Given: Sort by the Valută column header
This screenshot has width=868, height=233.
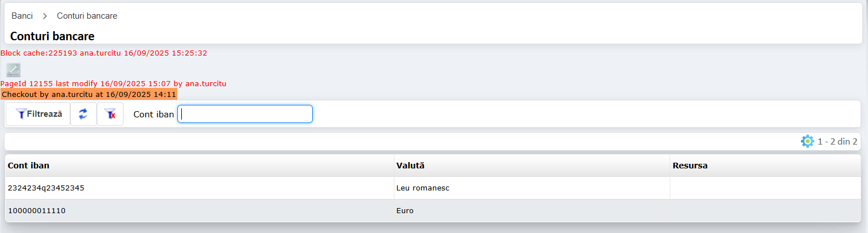Looking at the screenshot, I should click(410, 166).
